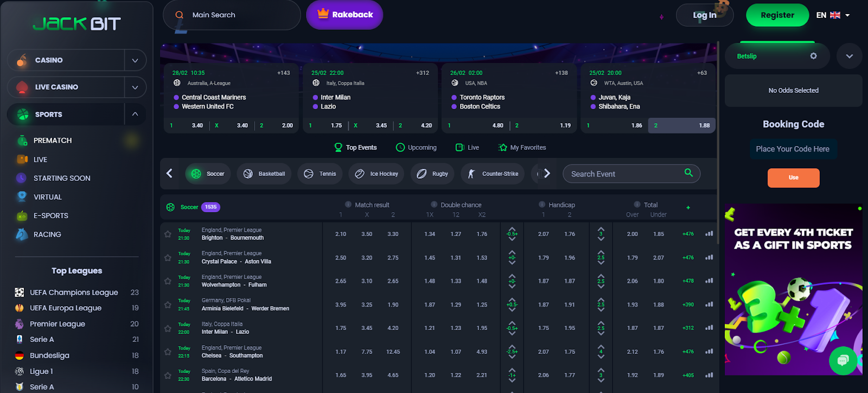
Task: Click the Log In button
Action: coord(705,15)
